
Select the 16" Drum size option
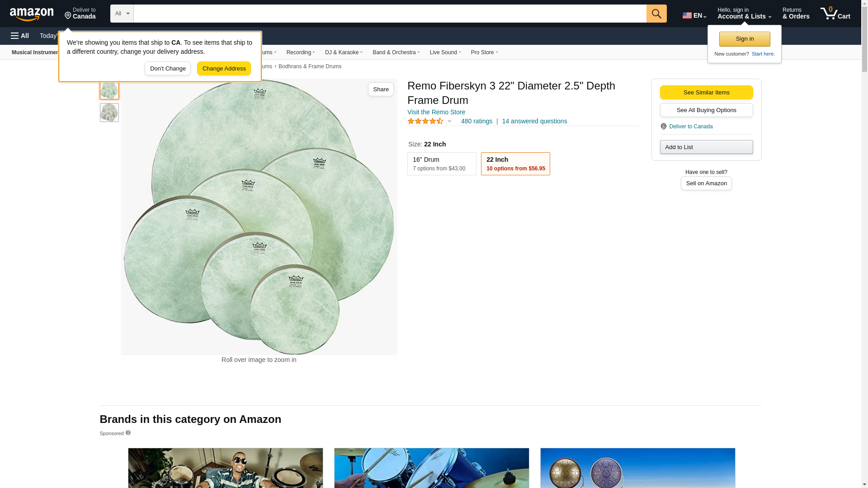(442, 164)
